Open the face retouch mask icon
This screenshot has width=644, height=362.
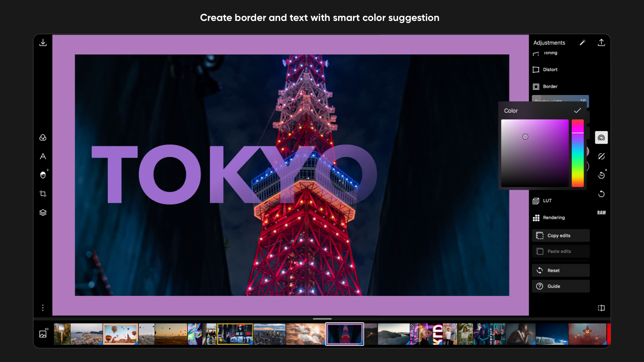[x=43, y=175]
